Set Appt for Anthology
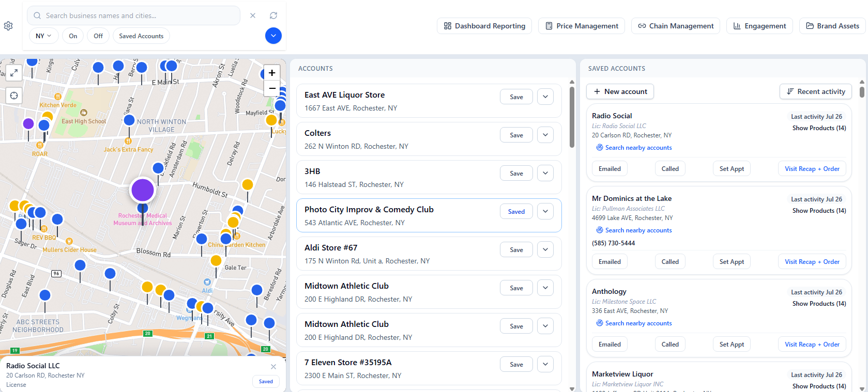This screenshot has height=392, width=868. 732,344
